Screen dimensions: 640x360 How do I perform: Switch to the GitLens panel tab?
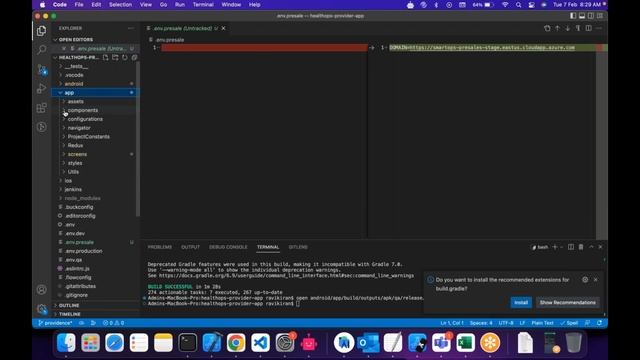pos(298,247)
